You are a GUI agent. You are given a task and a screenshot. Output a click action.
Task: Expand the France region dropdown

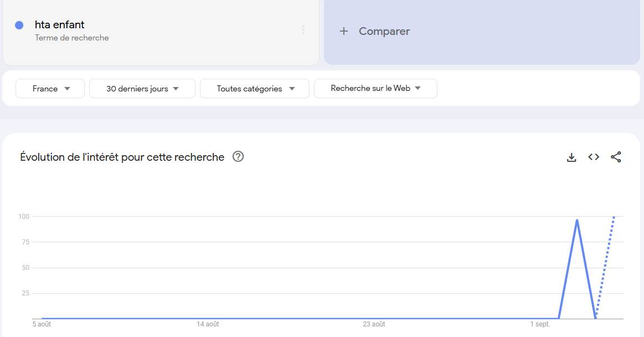50,89
